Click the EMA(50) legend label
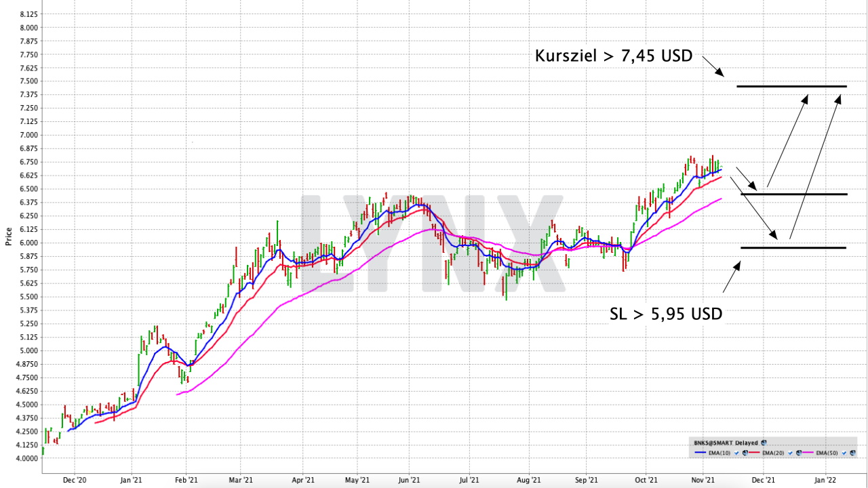Screen dimensions: 868x488 tap(827, 453)
